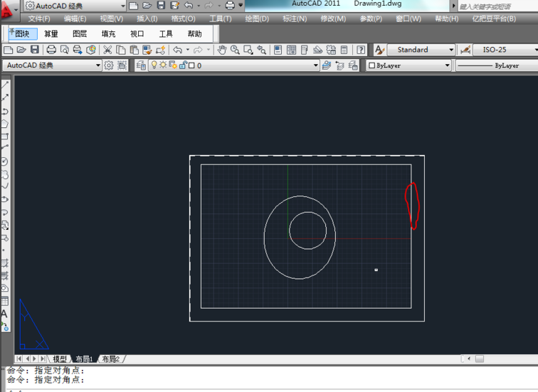Open the ISO-25 dimension style dropdown
The image size is (538, 392).
[536, 50]
